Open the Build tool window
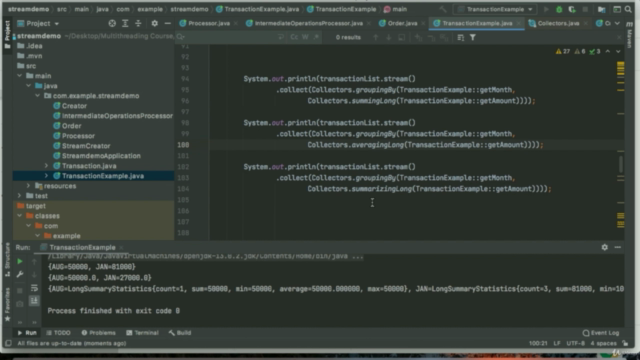Viewport: 640px width, 360px height. tap(180, 333)
